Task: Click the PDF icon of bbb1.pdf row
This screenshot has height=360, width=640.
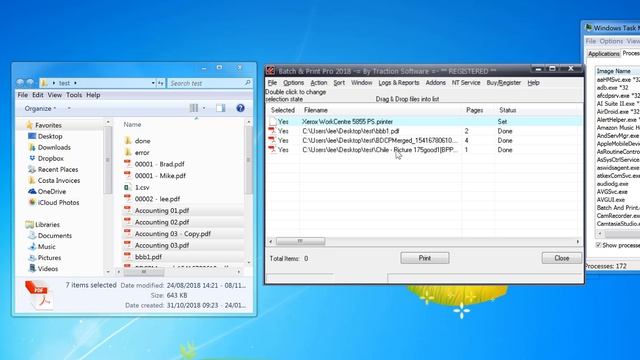Action: (x=272, y=131)
